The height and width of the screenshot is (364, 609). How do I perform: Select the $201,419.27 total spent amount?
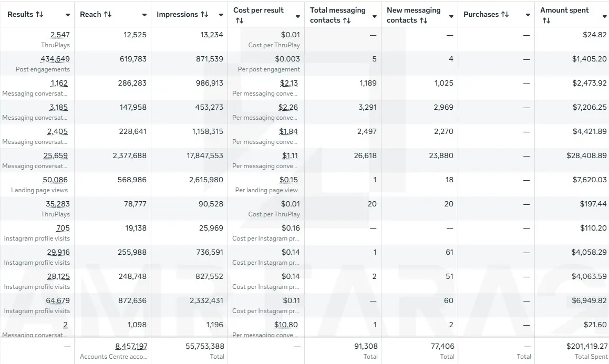pyautogui.click(x=587, y=346)
